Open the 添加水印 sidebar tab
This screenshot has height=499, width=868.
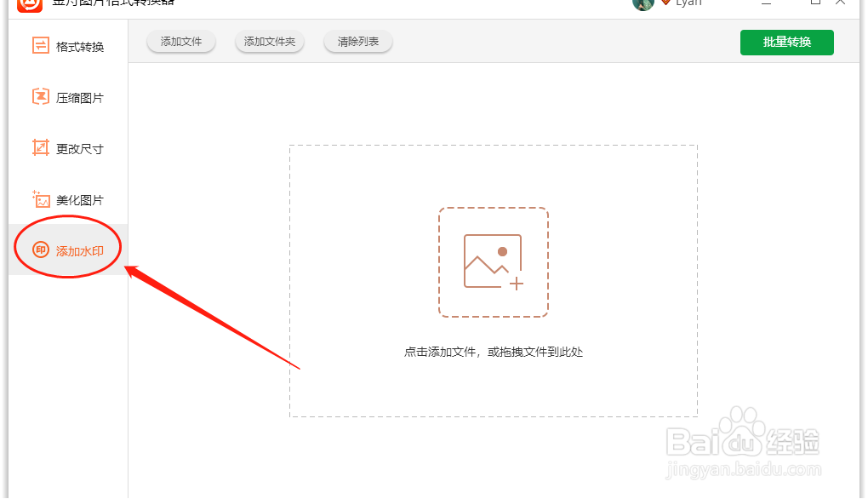pyautogui.click(x=66, y=249)
